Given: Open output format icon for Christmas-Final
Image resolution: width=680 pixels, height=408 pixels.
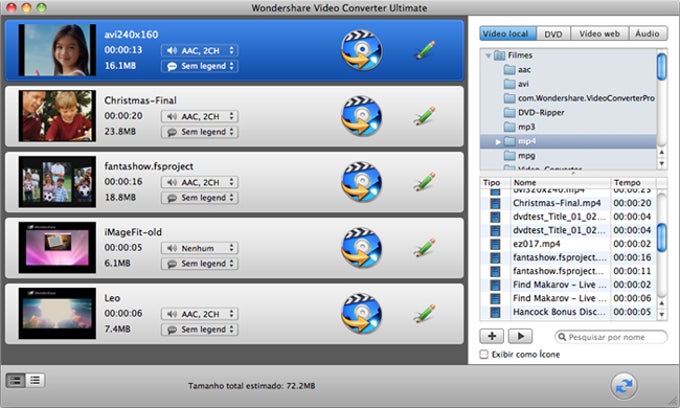Looking at the screenshot, I should click(x=362, y=116).
